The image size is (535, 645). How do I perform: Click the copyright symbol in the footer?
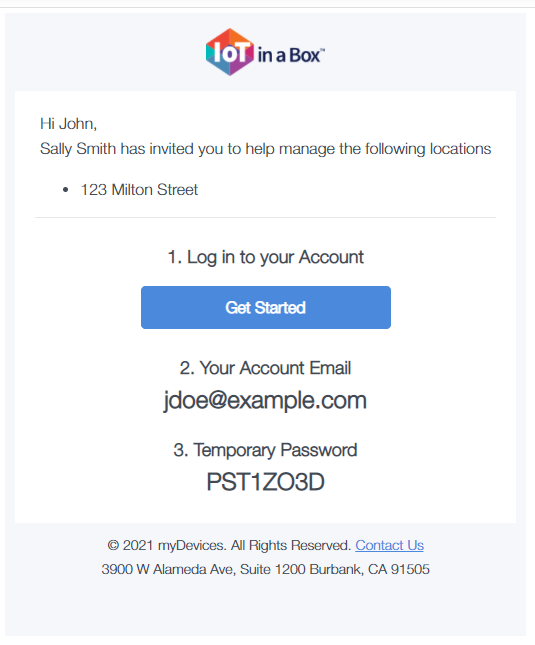click(x=113, y=545)
